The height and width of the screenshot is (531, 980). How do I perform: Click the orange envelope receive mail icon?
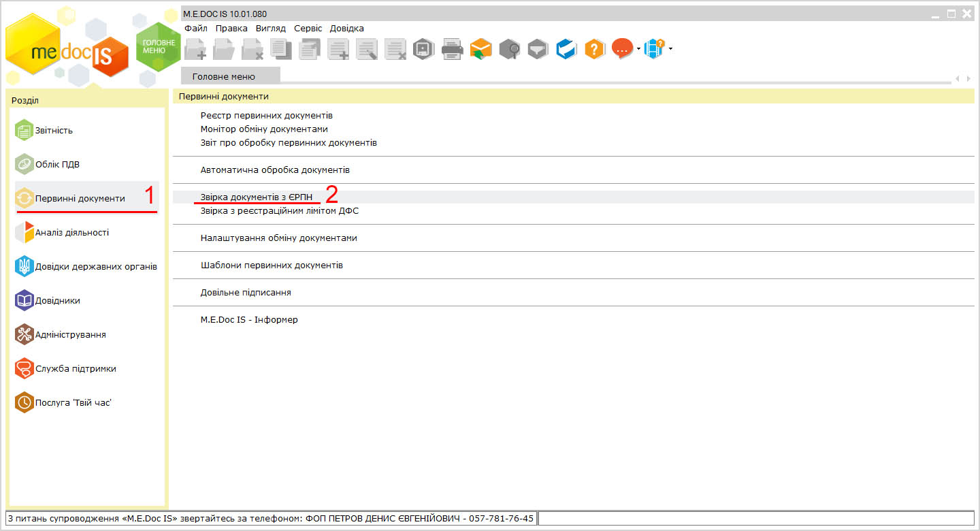coord(481,49)
